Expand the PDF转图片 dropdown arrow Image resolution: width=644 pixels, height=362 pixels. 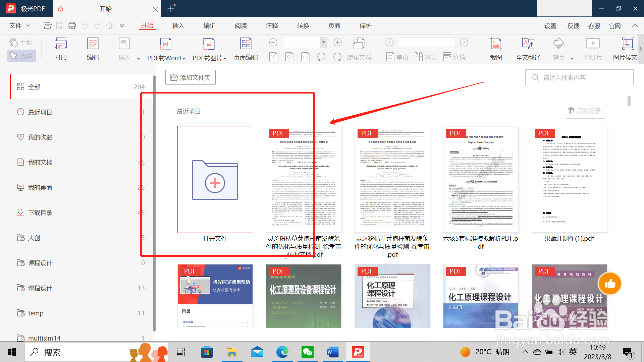tap(225, 58)
